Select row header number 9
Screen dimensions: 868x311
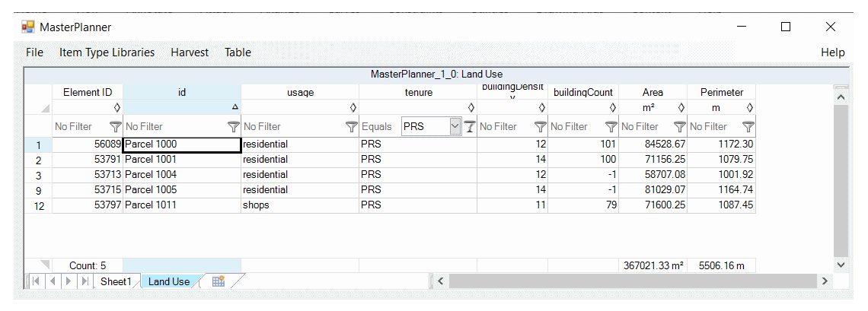[38, 191]
